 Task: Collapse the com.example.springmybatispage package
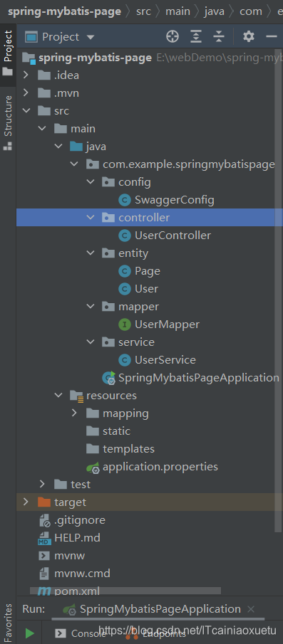click(74, 164)
